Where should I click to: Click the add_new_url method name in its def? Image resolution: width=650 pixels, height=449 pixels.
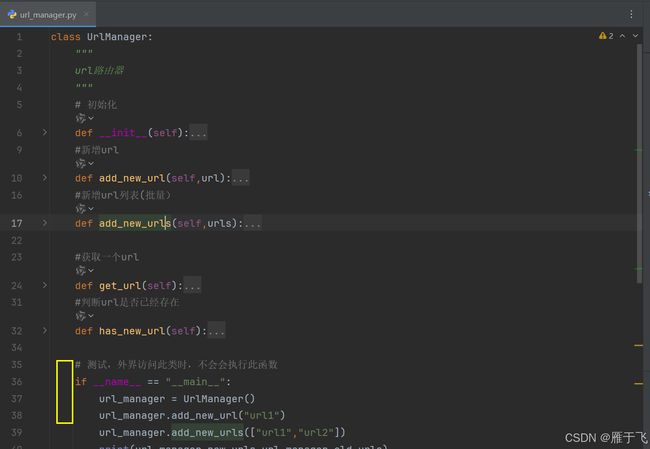coord(132,178)
